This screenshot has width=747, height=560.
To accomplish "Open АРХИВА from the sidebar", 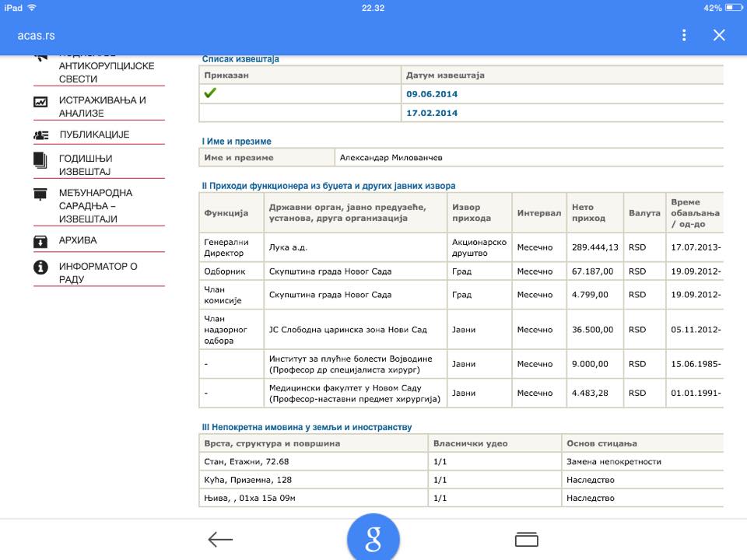I will (x=78, y=240).
